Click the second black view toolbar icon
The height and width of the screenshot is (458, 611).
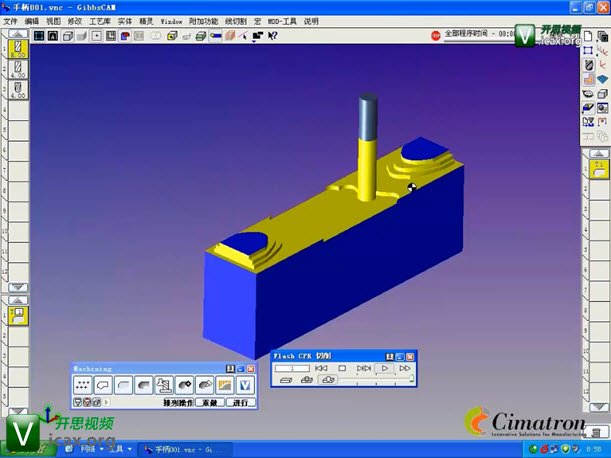click(x=53, y=36)
